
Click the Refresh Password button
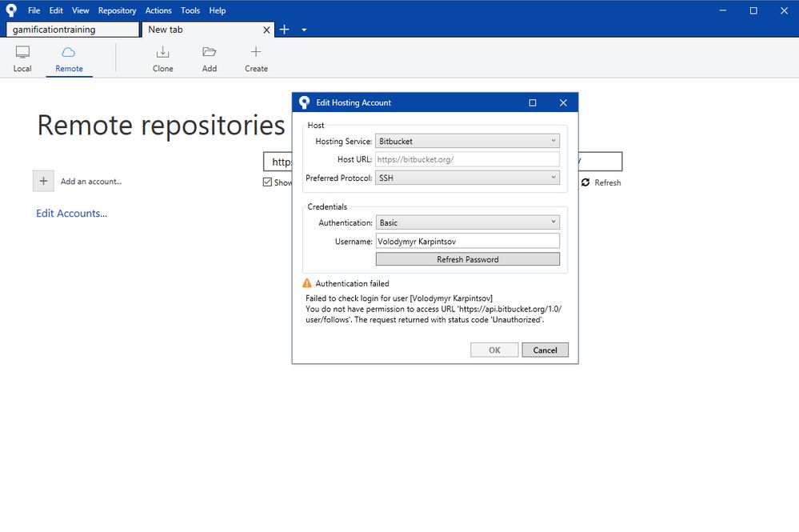click(x=468, y=259)
